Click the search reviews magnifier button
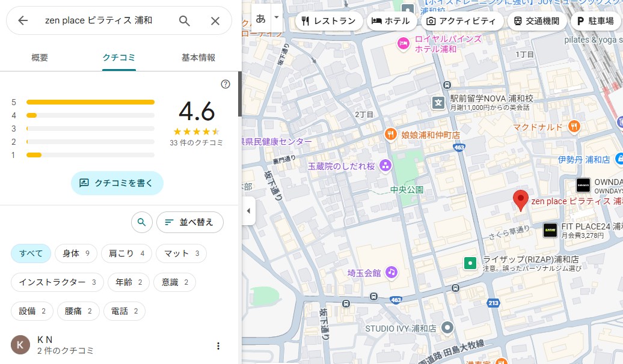This screenshot has width=623, height=364. tap(141, 222)
